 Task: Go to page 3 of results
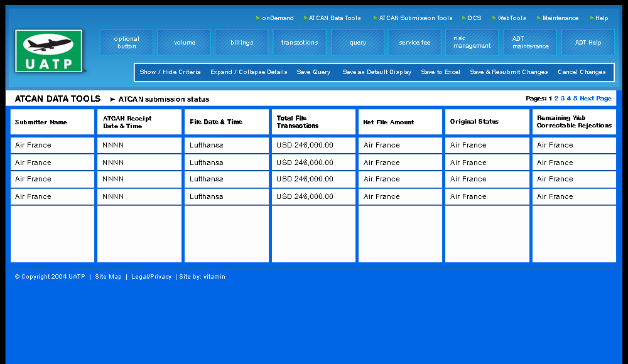563,99
